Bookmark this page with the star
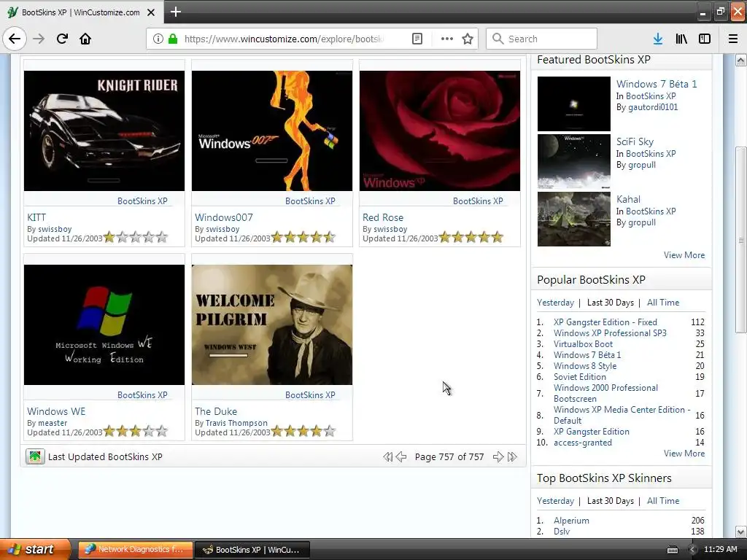Viewport: 747px width, 560px height. coord(468,39)
